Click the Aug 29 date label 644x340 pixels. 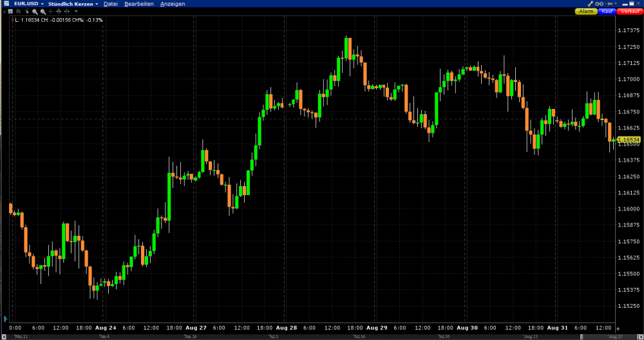click(377, 328)
